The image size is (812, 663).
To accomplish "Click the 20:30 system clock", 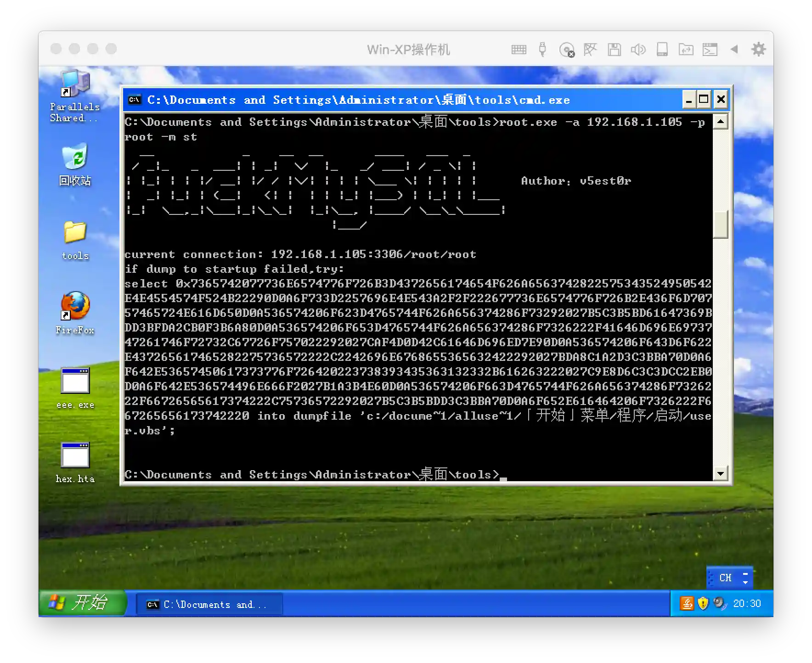I will pos(747,603).
